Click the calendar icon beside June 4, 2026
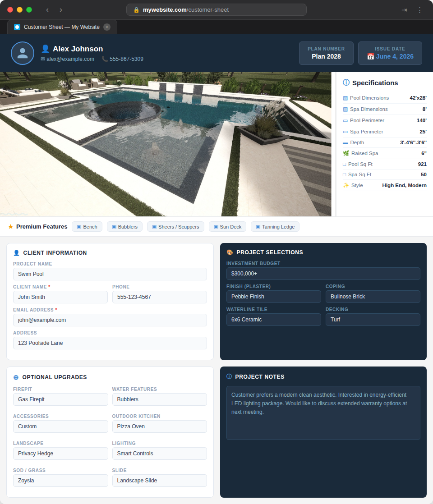This screenshot has height=504, width=433. click(371, 56)
